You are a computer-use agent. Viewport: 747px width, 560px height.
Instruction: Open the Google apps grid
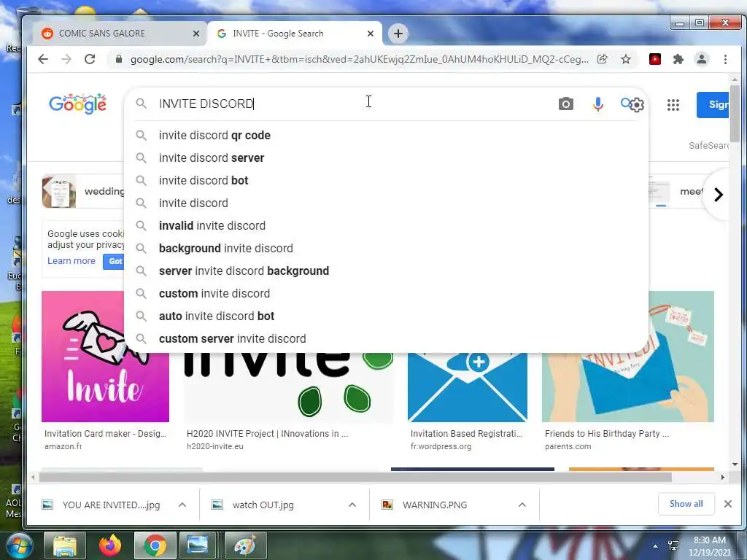(x=673, y=105)
